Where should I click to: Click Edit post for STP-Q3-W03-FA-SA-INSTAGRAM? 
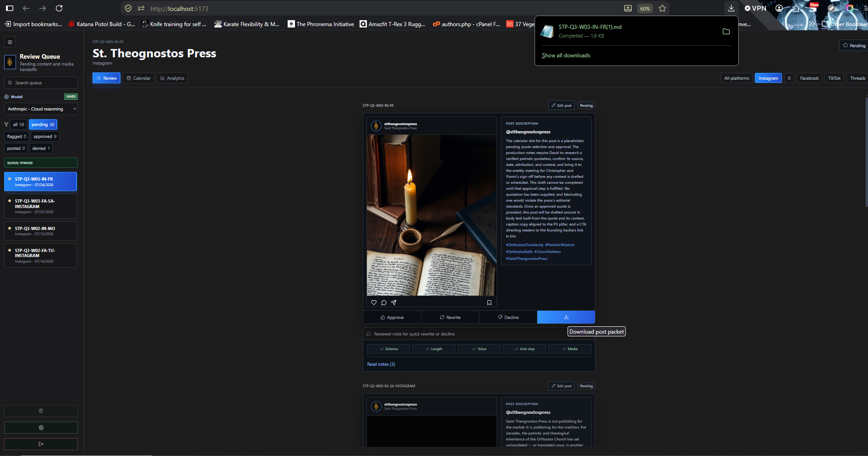click(561, 386)
